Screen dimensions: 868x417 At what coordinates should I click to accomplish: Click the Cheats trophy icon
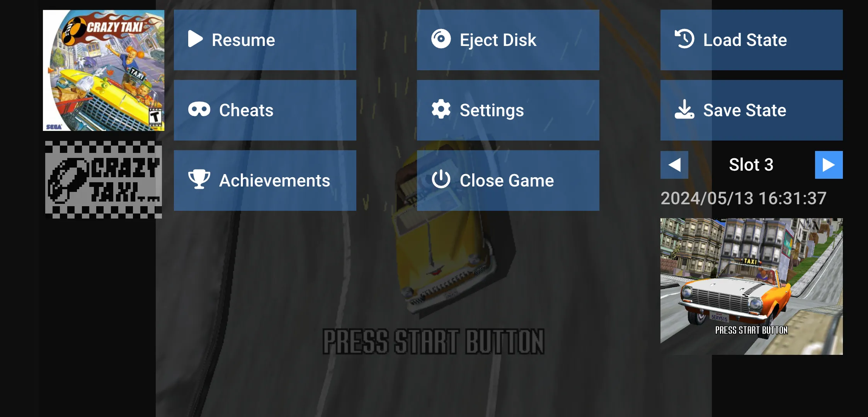pos(198,110)
